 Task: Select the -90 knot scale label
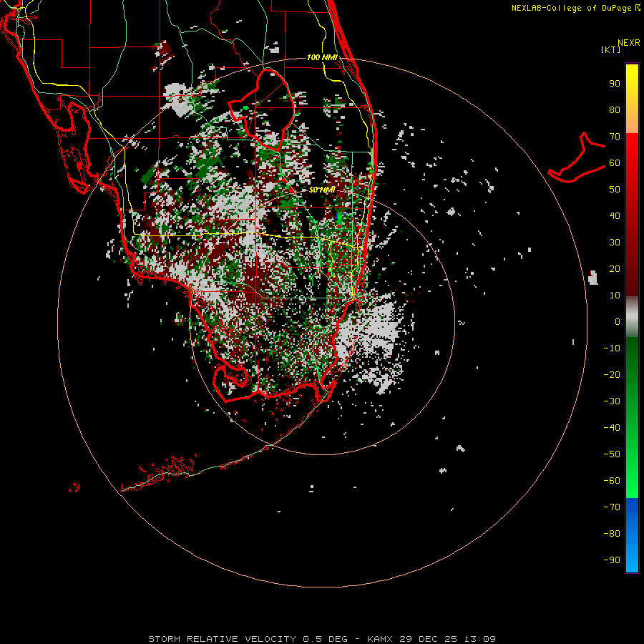point(612,560)
